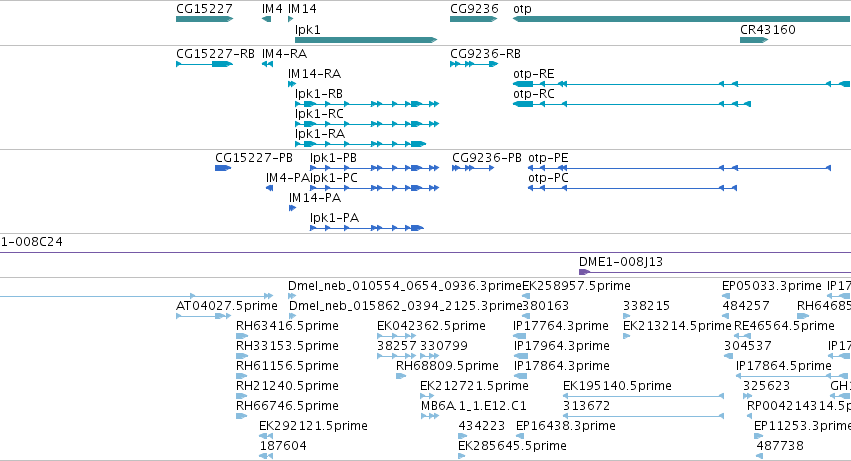The height and width of the screenshot is (461, 851).
Task: Select protein CG9236-PB label
Action: pyautogui.click(x=487, y=158)
